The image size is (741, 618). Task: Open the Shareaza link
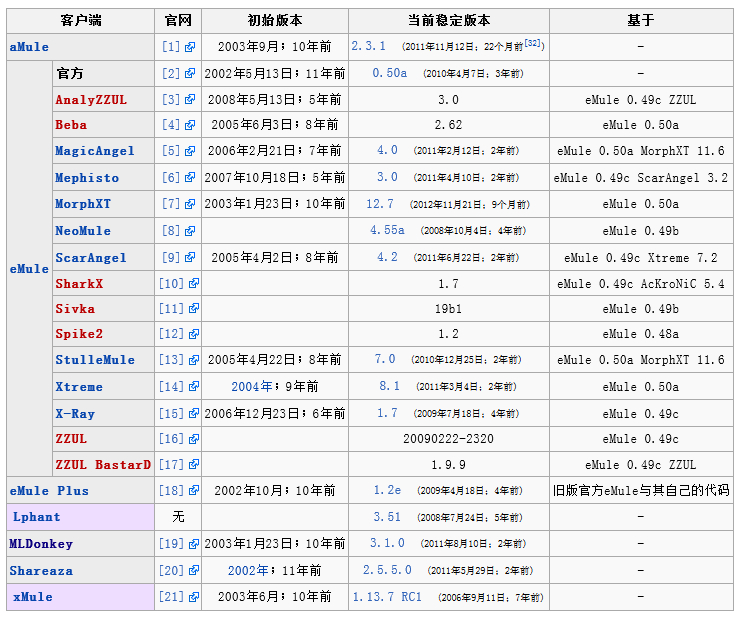pos(41,570)
